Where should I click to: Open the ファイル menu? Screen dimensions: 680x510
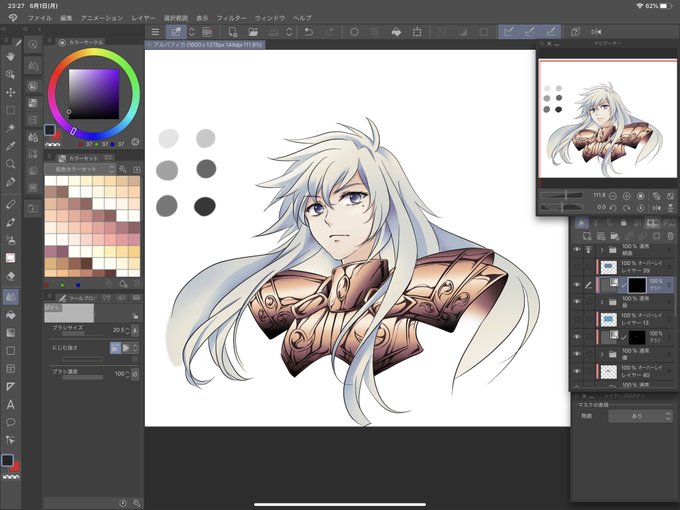[x=40, y=18]
